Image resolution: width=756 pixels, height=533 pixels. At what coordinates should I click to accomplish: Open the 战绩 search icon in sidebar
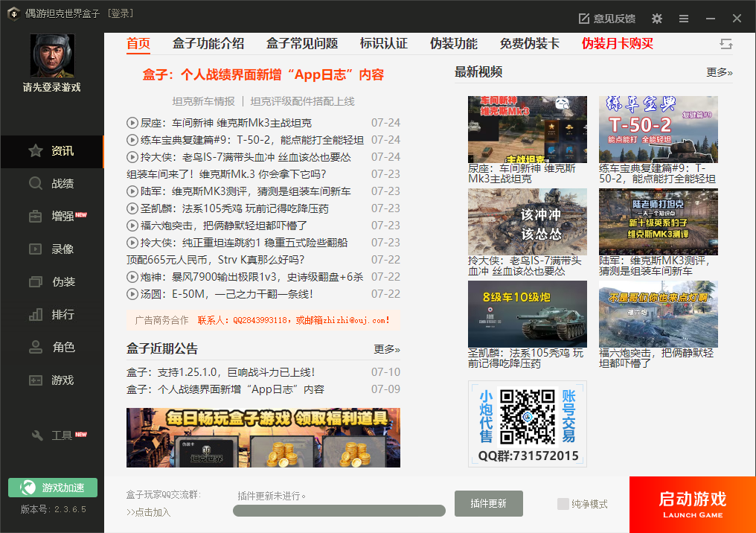pyautogui.click(x=36, y=184)
